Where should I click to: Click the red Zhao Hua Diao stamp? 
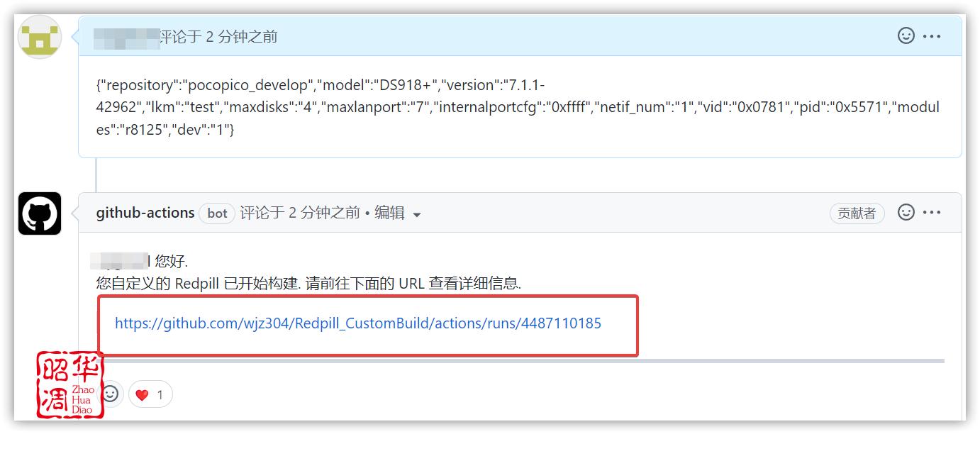click(x=69, y=384)
